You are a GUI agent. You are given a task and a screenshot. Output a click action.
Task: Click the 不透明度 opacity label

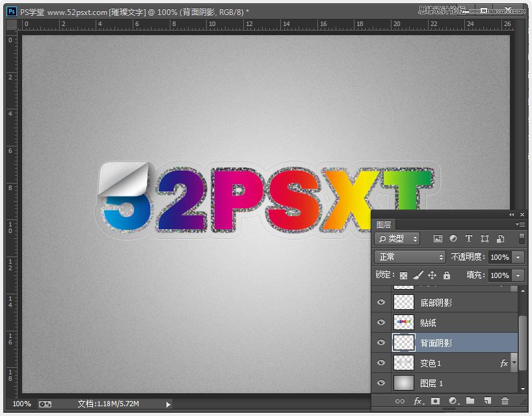pyautogui.click(x=468, y=257)
